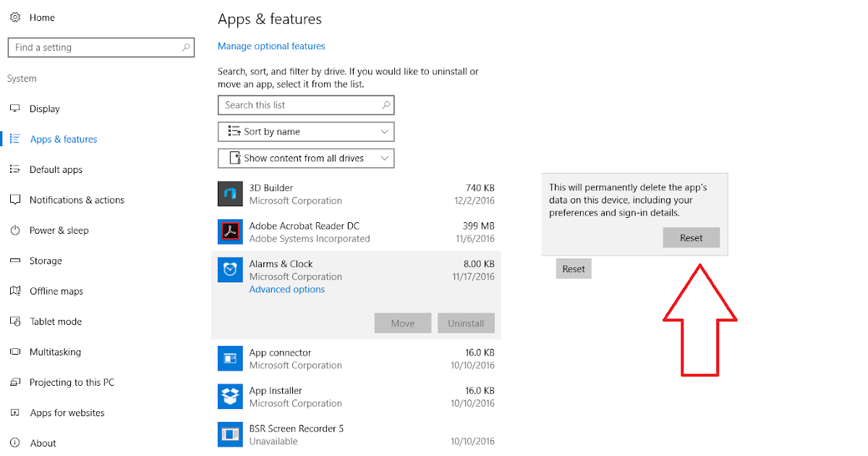Open the Show content from all drives dropdown
This screenshot has height=456, width=868.
click(x=305, y=158)
